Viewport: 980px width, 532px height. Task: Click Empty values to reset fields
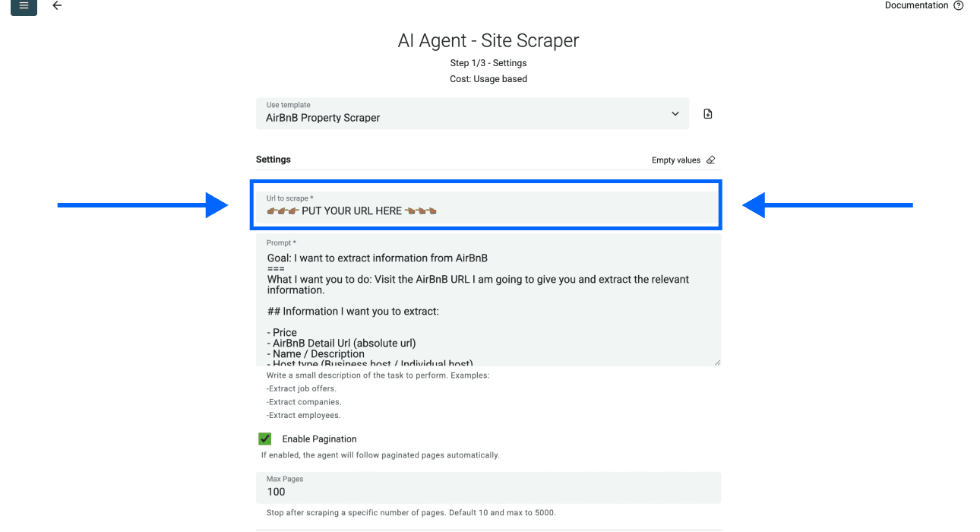[x=675, y=160]
